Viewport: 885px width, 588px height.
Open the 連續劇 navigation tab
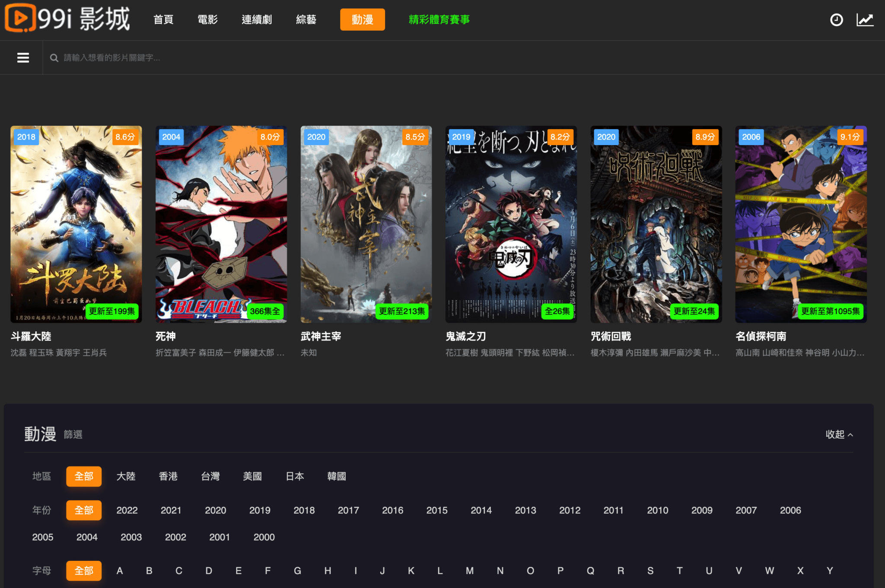257,19
